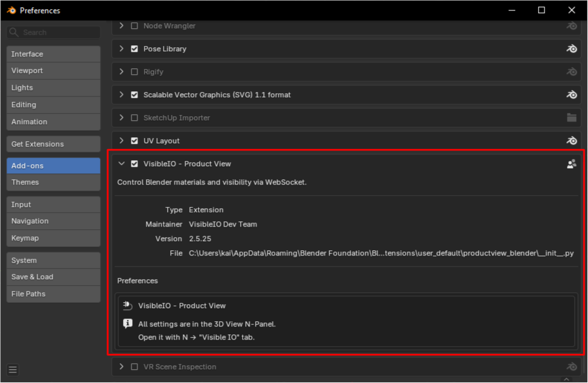
Task: Click the Blender icon on the SVG format row
Action: 572,95
